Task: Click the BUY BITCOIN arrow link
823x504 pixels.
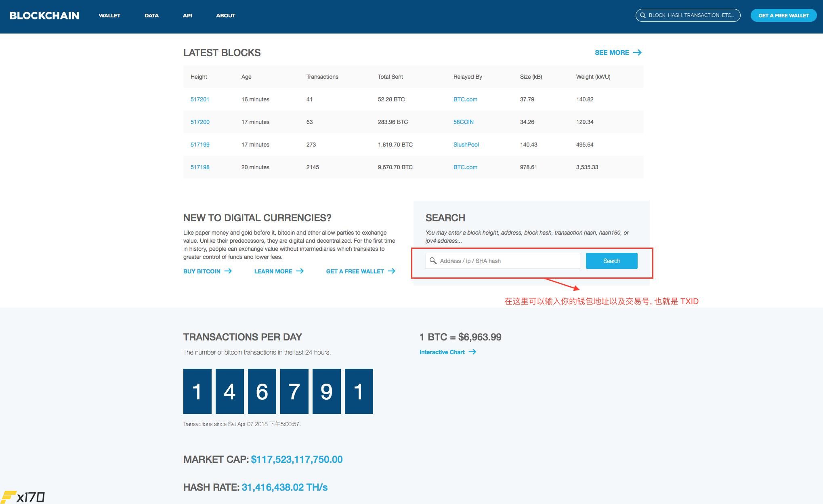Action: (208, 271)
